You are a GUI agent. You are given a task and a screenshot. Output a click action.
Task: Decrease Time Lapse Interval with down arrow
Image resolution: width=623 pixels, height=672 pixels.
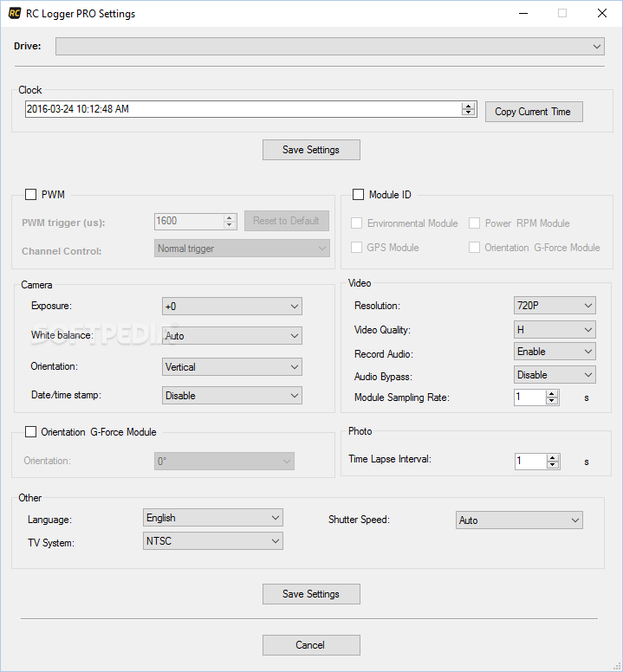pyautogui.click(x=553, y=465)
